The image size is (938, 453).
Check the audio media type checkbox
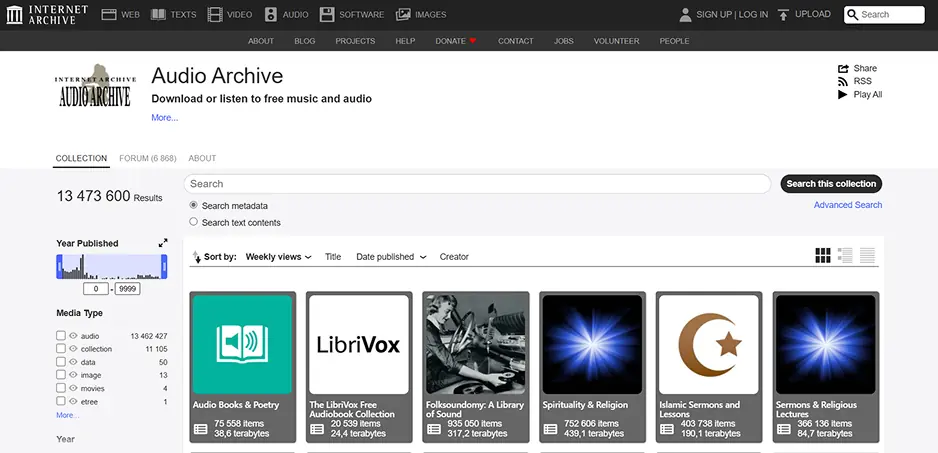tap(60, 335)
